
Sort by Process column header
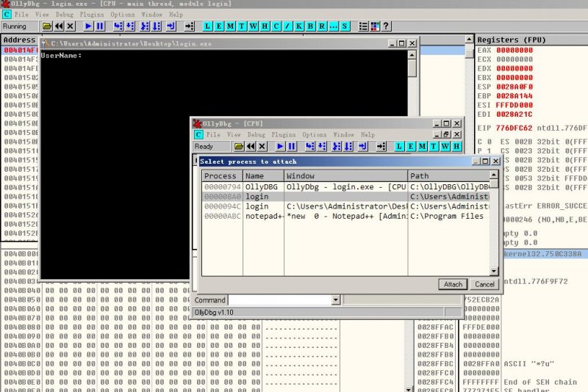pos(223,176)
